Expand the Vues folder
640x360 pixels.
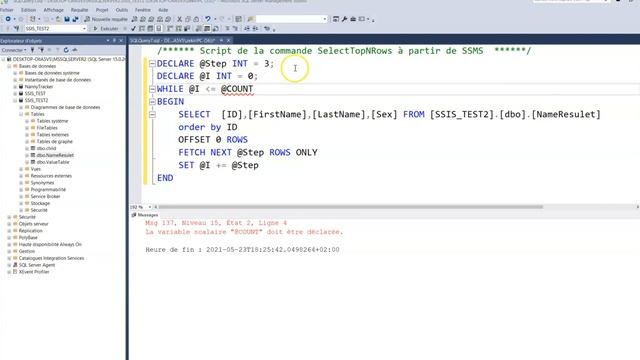point(21,169)
